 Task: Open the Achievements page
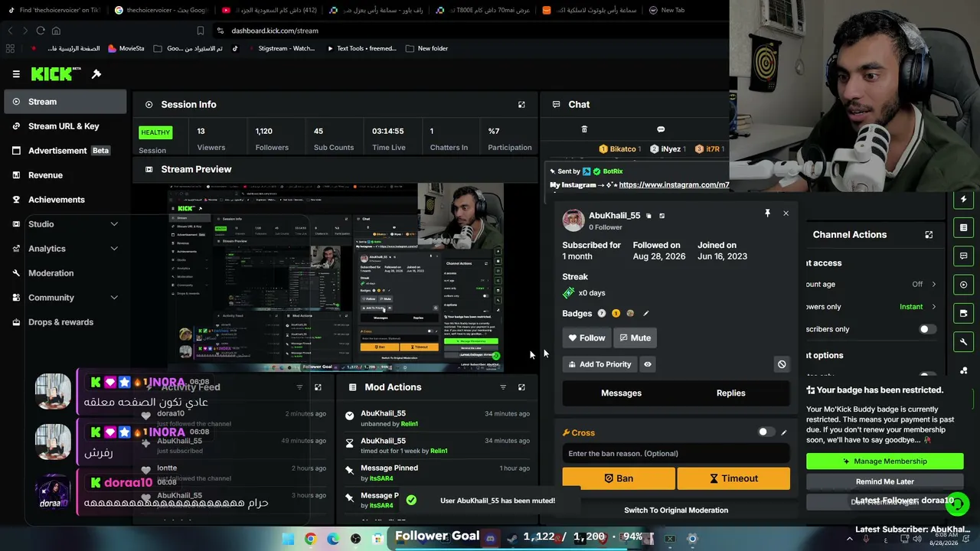(65, 200)
